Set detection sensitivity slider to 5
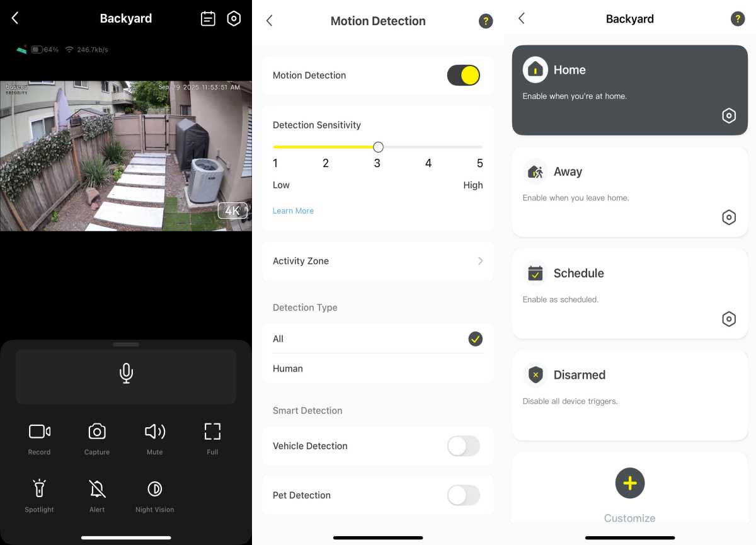Viewport: 756px width, 545px height. 480,147
